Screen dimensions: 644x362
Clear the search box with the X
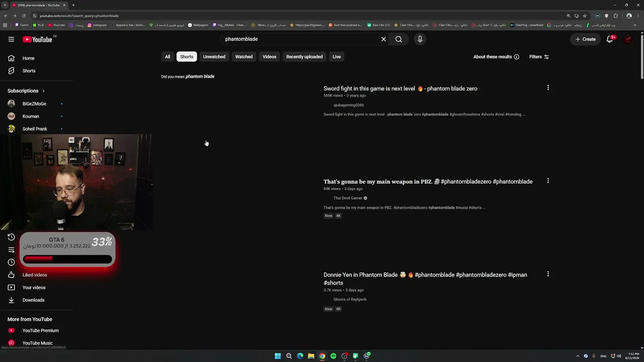click(x=383, y=39)
